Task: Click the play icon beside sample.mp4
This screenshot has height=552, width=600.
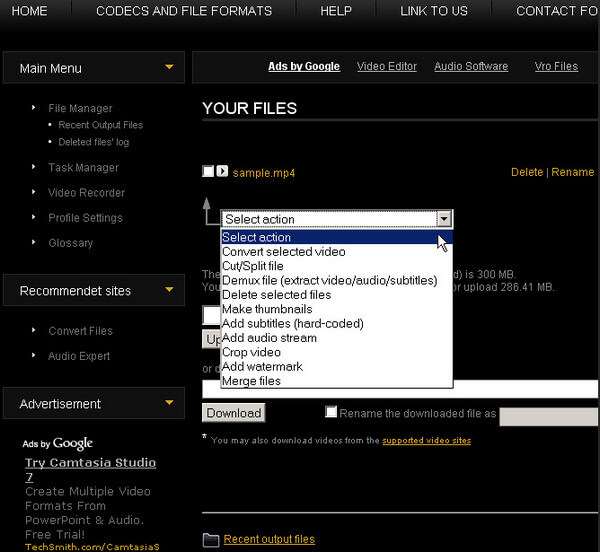Action: [222, 172]
